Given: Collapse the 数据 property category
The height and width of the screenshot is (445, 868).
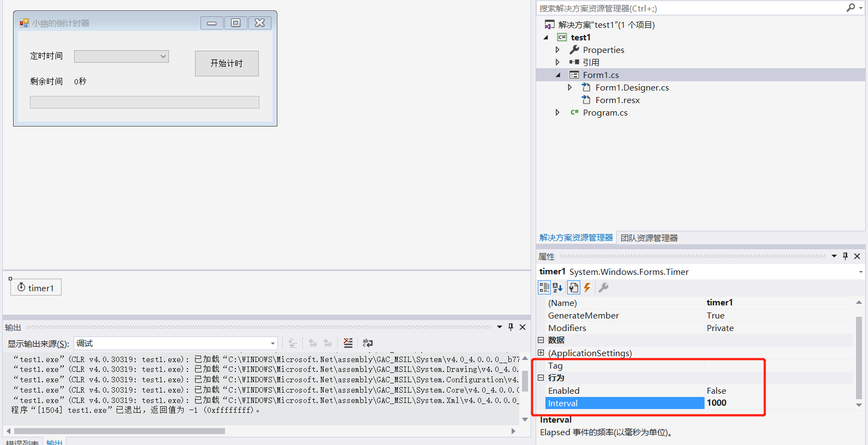Looking at the screenshot, I should tap(541, 340).
